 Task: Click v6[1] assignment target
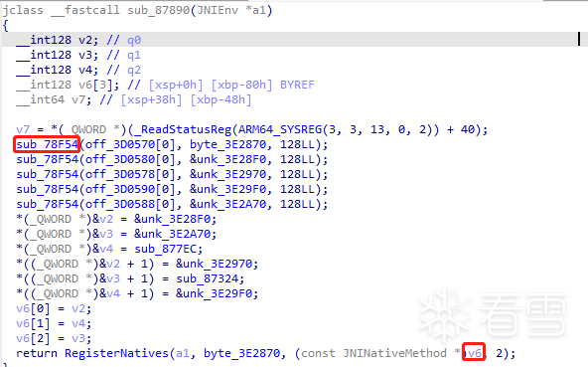click(x=33, y=323)
